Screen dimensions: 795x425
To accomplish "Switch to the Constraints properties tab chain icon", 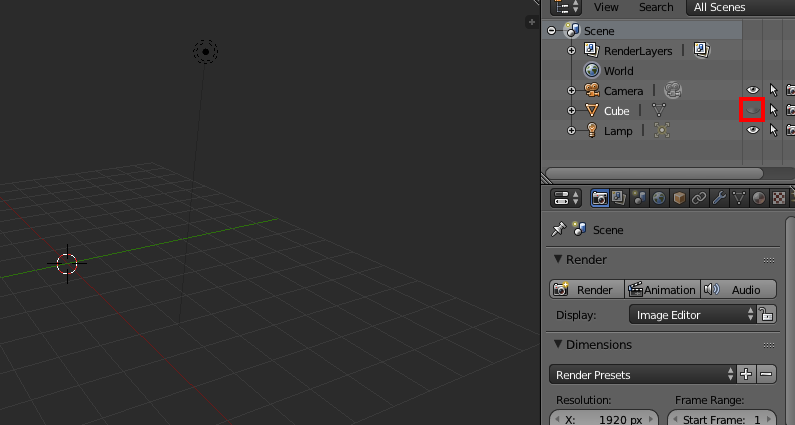I will tap(699, 198).
